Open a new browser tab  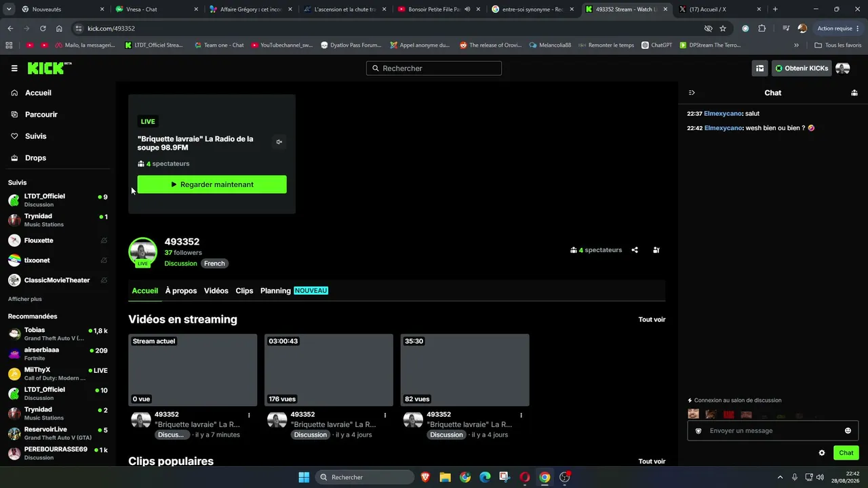(x=775, y=9)
